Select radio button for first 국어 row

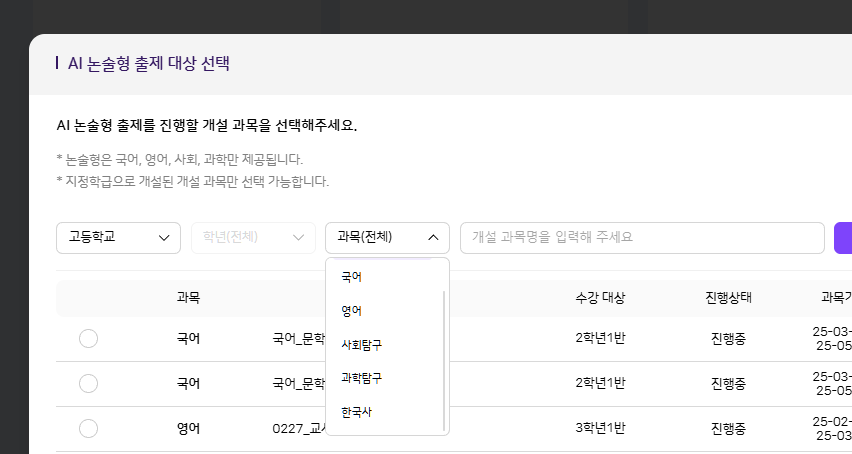click(x=88, y=339)
